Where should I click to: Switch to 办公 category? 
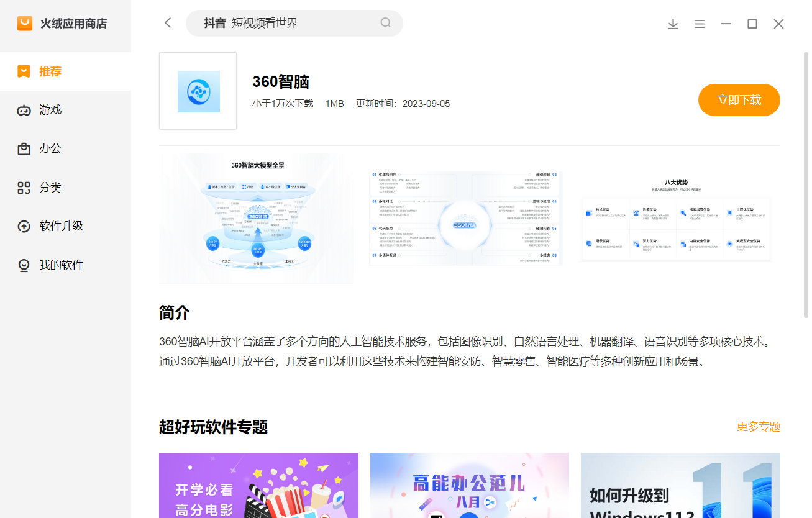(x=65, y=149)
